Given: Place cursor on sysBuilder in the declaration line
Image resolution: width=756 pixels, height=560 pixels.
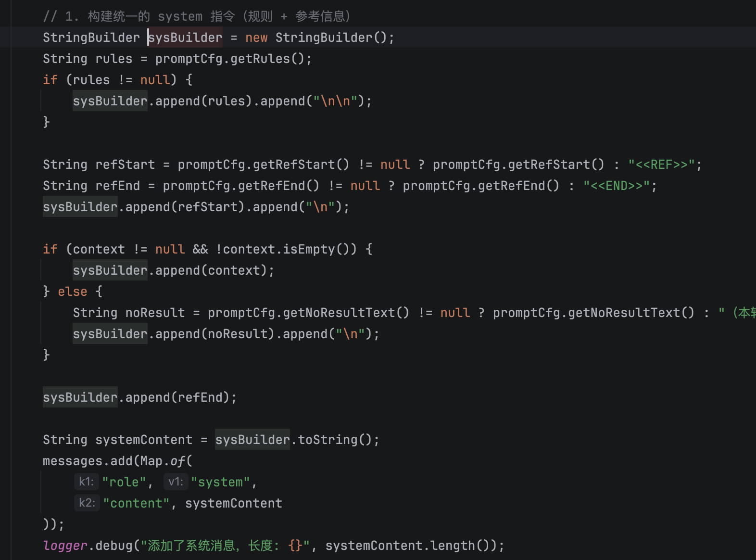Looking at the screenshot, I should [x=185, y=38].
